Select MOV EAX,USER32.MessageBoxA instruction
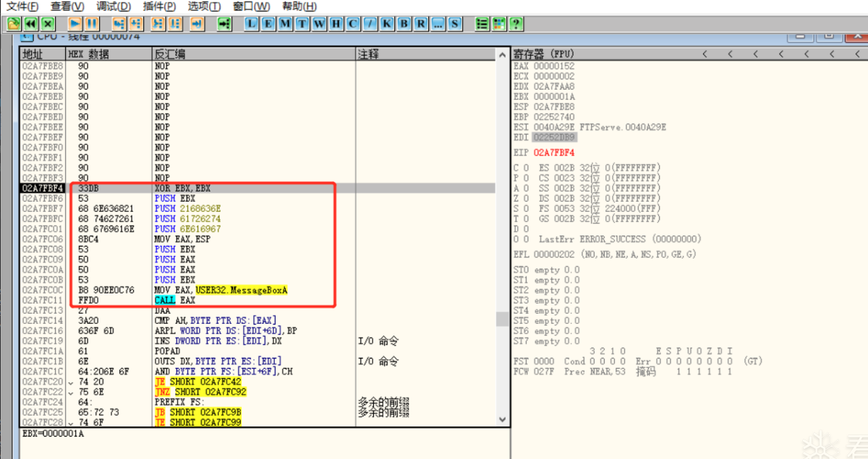 click(x=221, y=289)
